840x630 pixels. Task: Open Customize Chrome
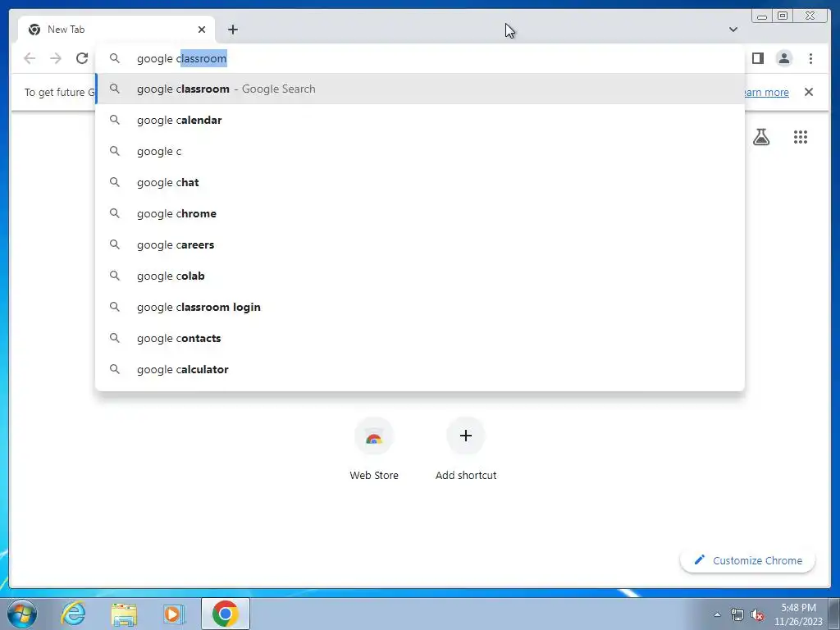tap(748, 560)
